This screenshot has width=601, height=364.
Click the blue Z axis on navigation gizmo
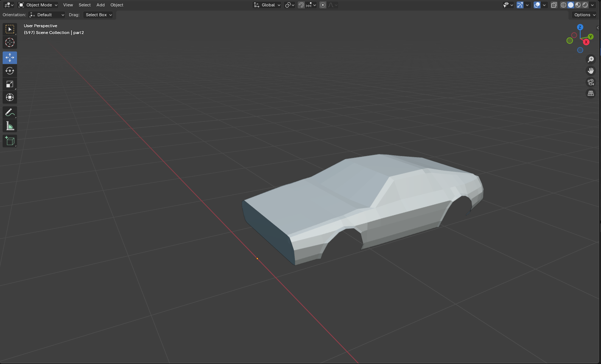tap(580, 27)
